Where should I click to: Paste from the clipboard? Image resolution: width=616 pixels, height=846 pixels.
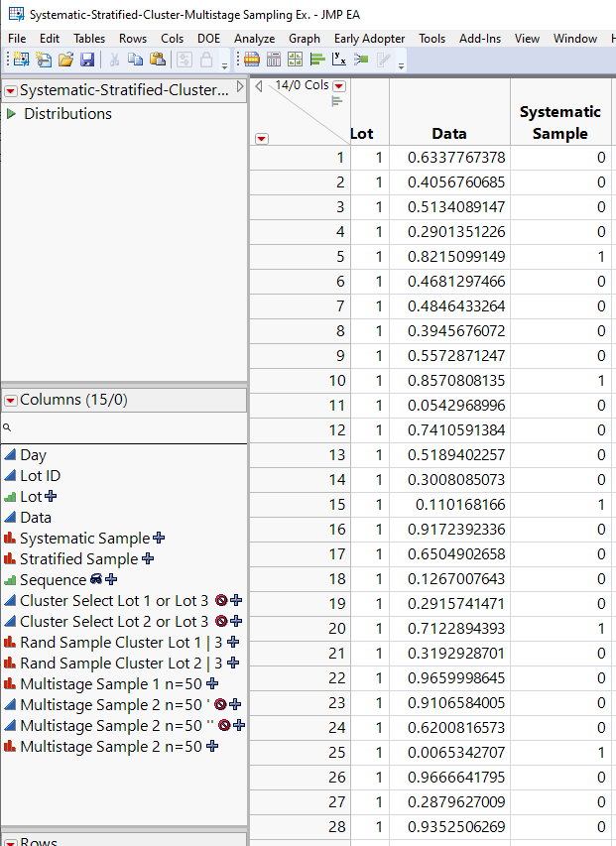point(158,60)
